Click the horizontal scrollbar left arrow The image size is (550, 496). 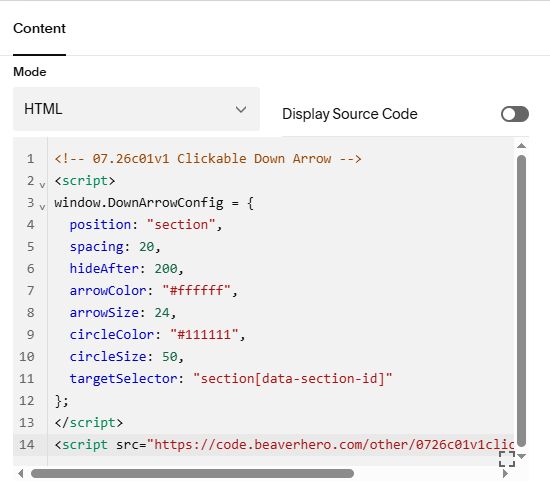21,474
